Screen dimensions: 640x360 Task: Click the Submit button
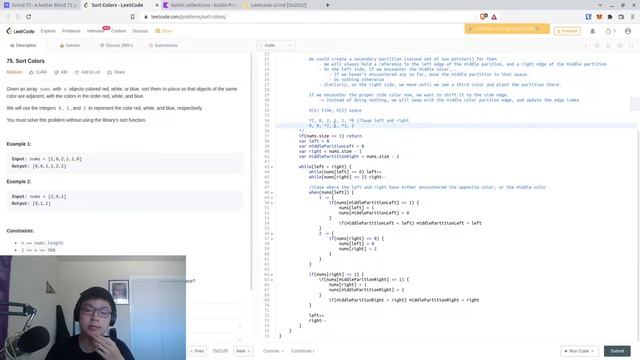(x=617, y=351)
